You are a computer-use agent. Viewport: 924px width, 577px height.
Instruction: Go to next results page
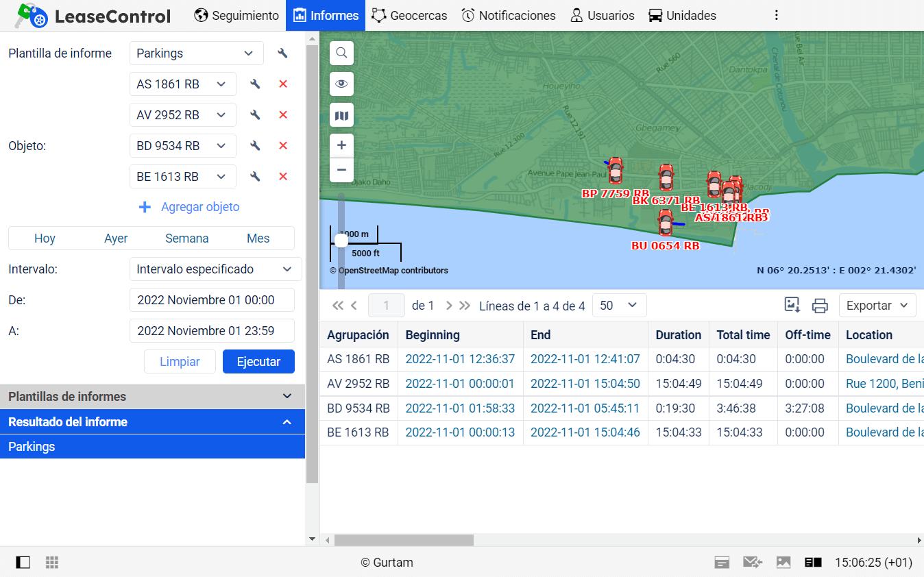[x=449, y=306]
